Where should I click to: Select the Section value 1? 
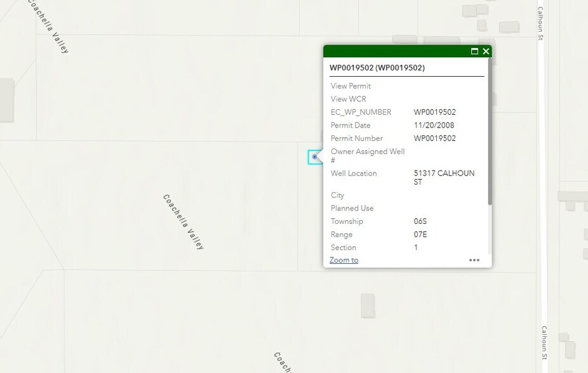pyautogui.click(x=416, y=247)
